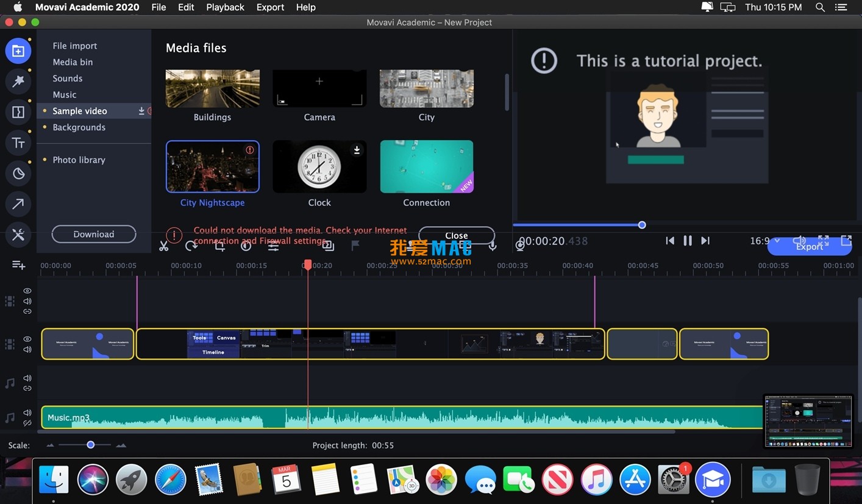
Task: Click download icon beside Sample video
Action: coord(141,111)
